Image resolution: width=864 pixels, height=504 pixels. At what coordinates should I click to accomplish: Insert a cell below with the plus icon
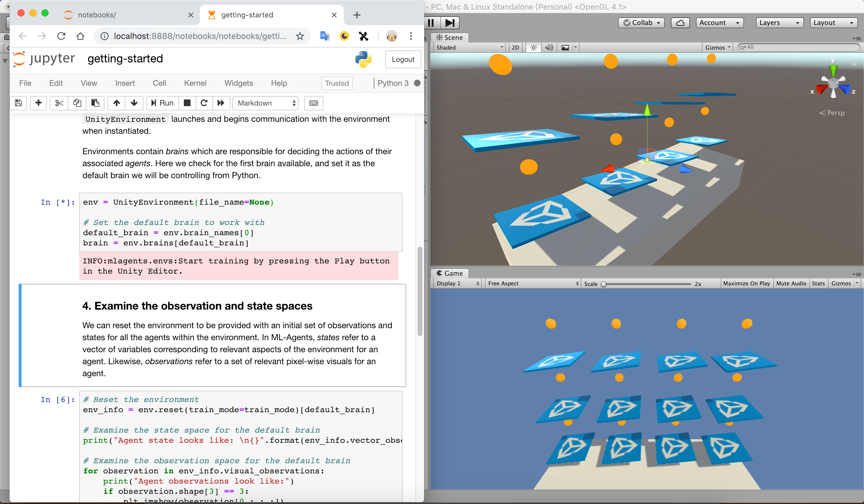coord(38,103)
